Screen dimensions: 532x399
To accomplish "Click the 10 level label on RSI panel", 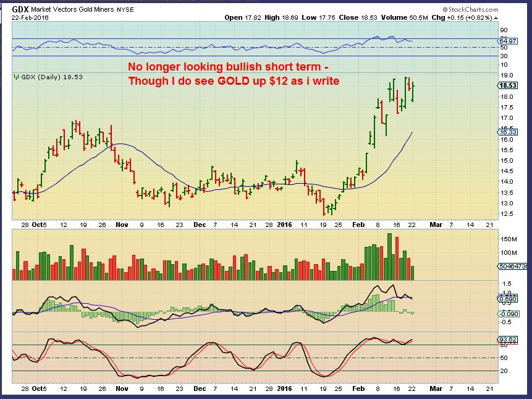I will [504, 65].
